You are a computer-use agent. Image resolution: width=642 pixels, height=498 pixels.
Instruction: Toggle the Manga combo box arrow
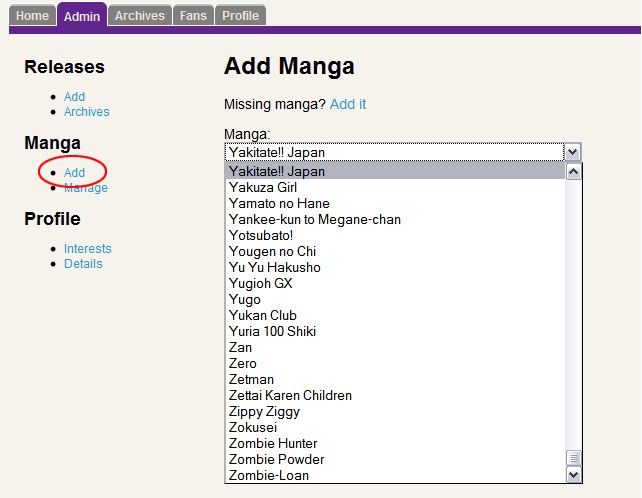point(572,152)
